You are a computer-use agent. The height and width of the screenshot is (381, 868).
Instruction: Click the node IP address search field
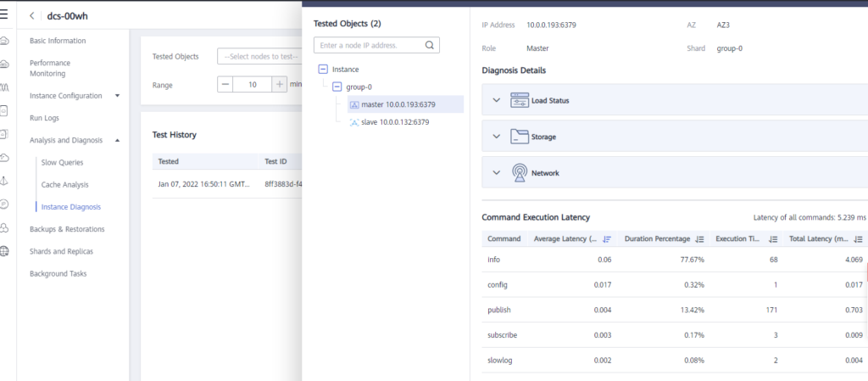click(376, 46)
